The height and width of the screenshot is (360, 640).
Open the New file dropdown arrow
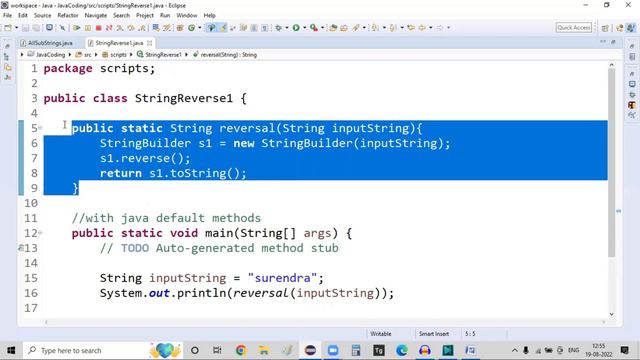(17, 28)
